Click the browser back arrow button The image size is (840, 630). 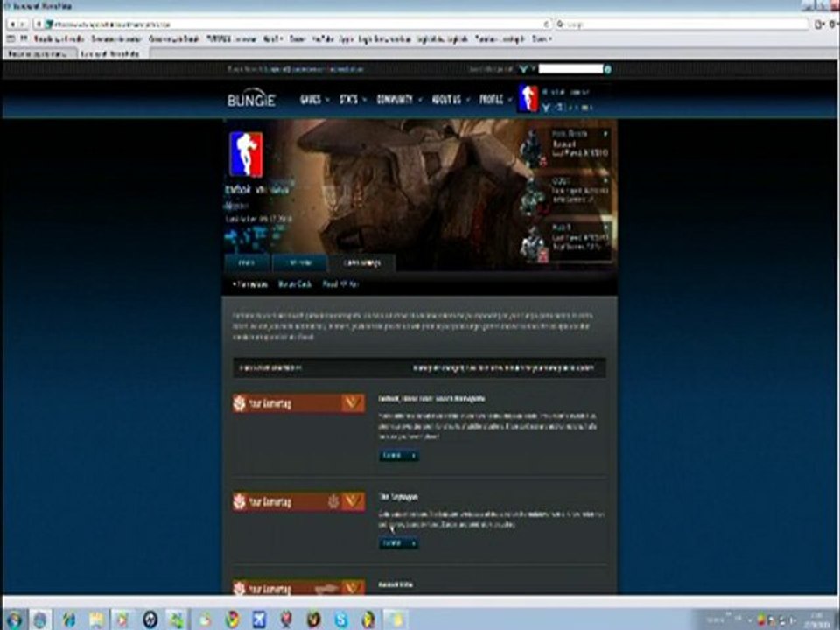coord(11,24)
